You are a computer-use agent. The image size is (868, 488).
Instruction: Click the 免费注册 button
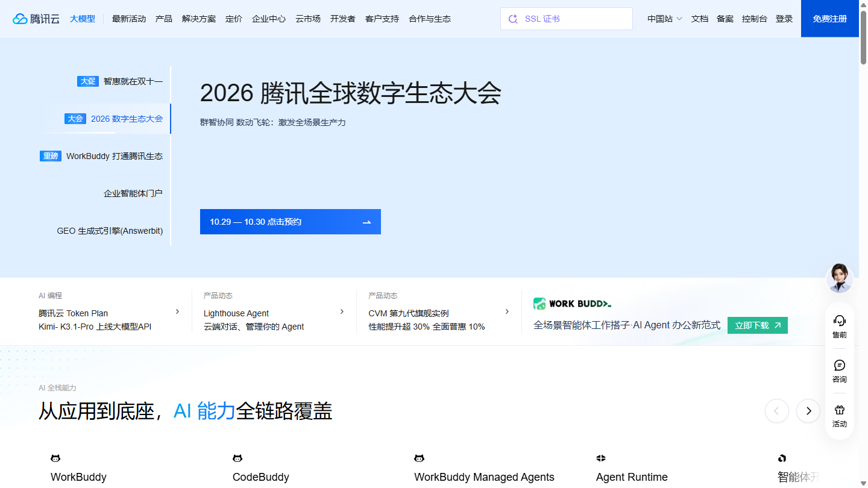[x=830, y=19]
